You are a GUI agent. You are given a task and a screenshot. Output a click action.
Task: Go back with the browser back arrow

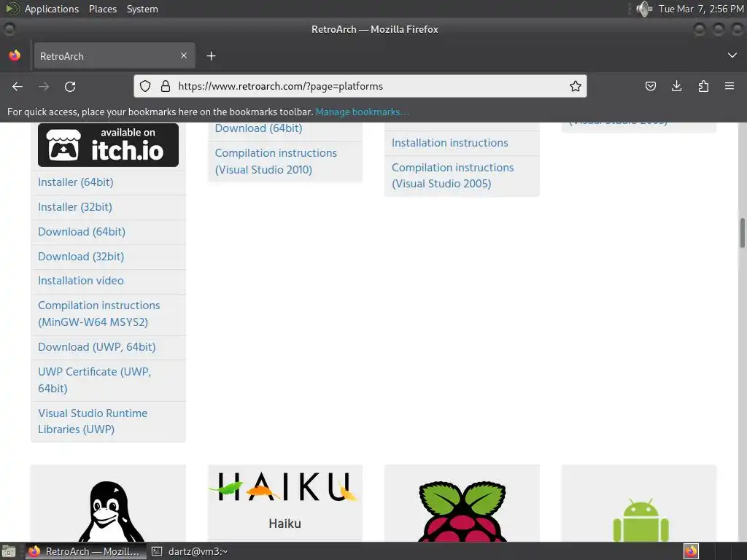tap(18, 86)
